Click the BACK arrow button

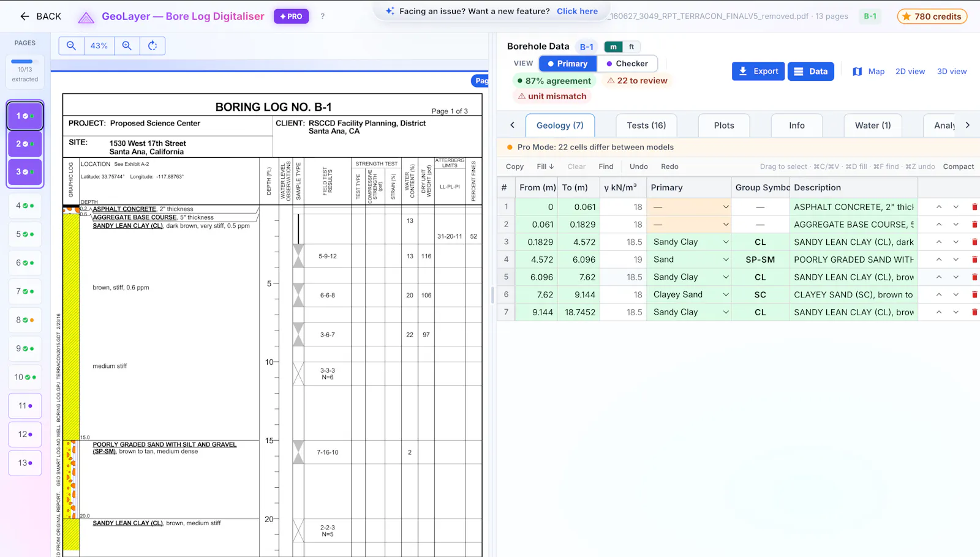coord(40,17)
